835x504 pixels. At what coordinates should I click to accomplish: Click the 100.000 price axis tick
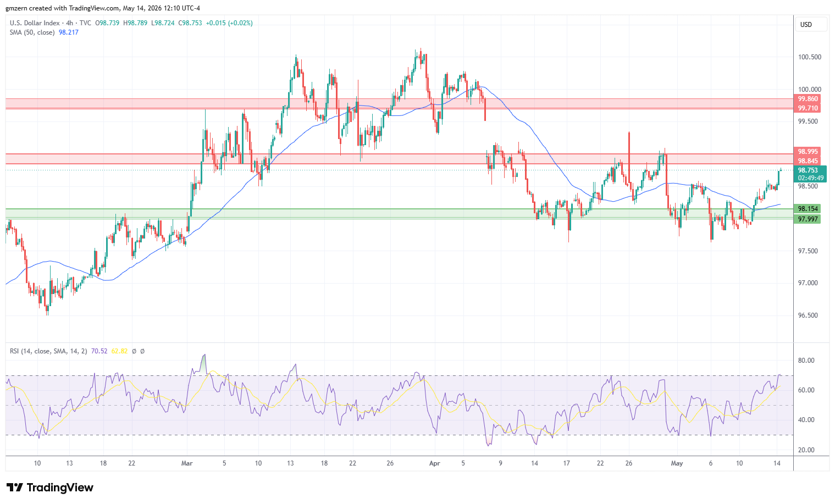(810, 90)
